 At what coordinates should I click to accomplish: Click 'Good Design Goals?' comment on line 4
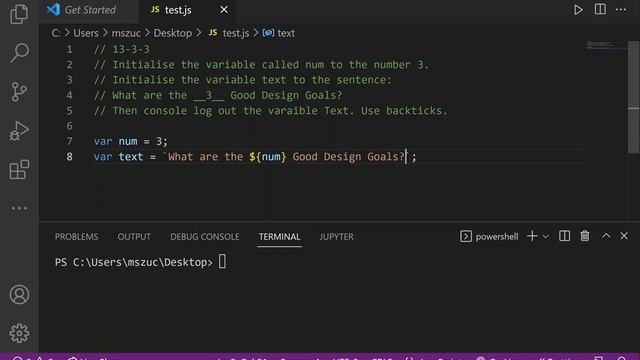tap(286, 96)
